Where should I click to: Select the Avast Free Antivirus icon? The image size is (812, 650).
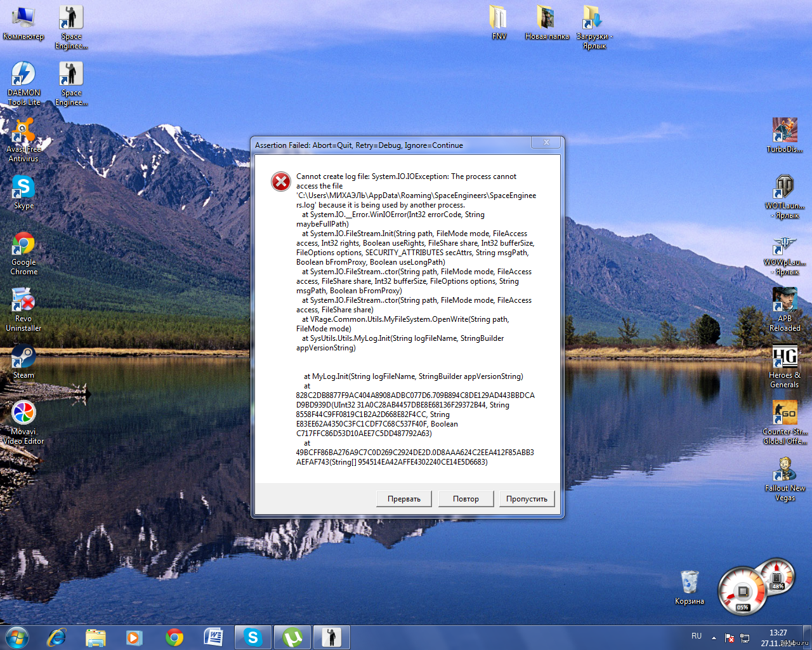tap(23, 132)
